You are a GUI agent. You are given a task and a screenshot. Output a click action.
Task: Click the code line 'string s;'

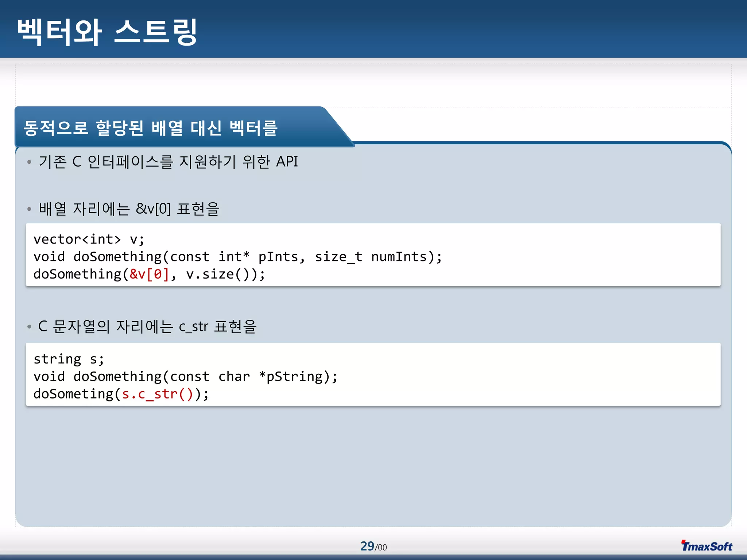coord(69,359)
